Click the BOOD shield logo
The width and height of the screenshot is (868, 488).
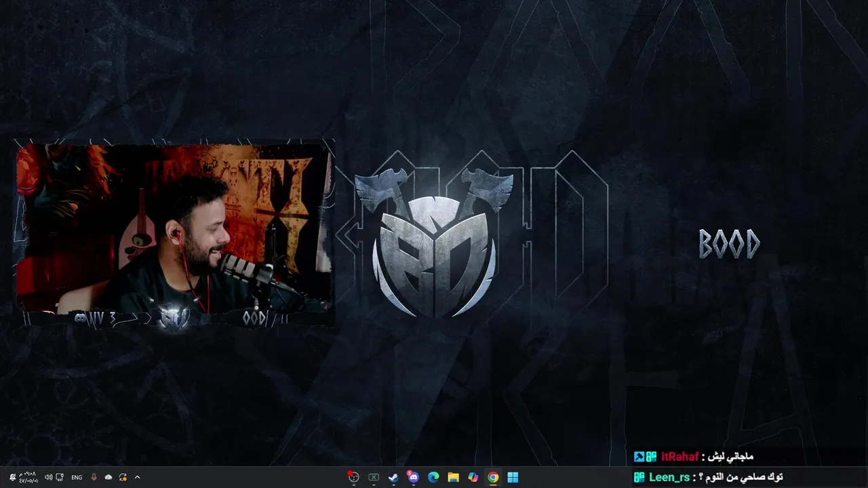click(x=434, y=243)
